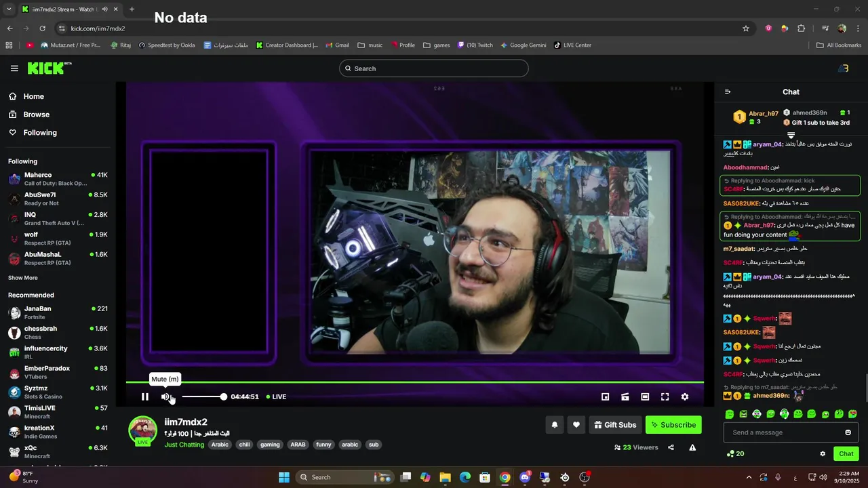Open channel points balance showing 20
The width and height of the screenshot is (868, 488).
tap(735, 454)
